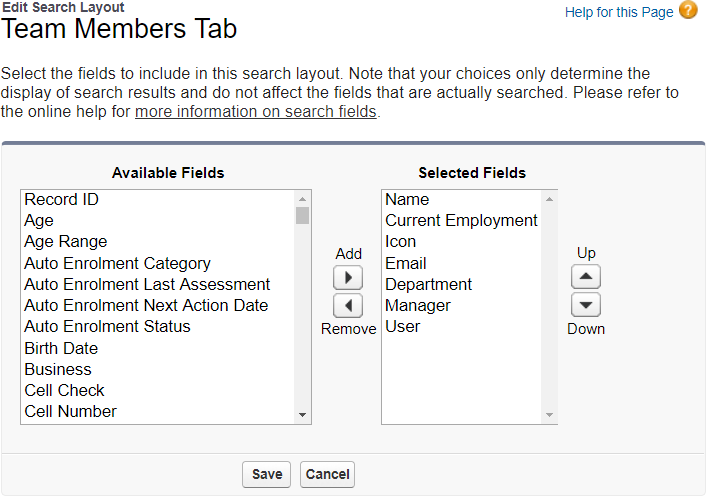This screenshot has height=496, width=706.
Task: Choose Age Range available field
Action: (65, 242)
